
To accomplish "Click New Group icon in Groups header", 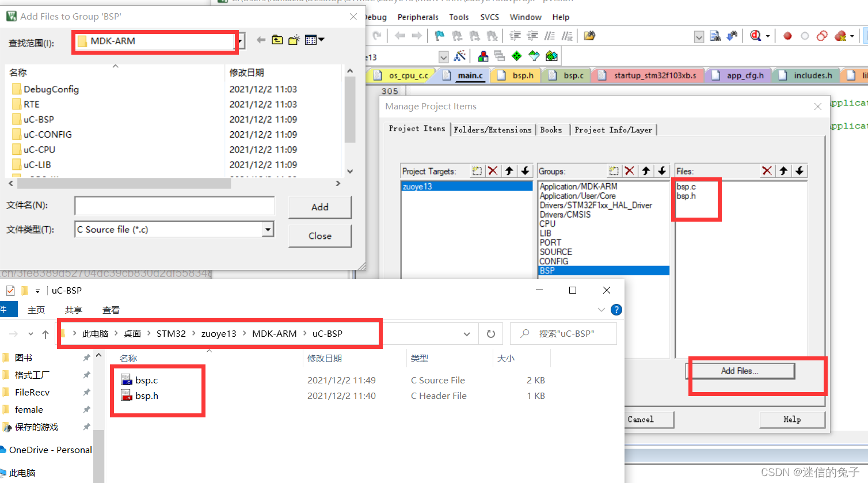I will coord(614,171).
